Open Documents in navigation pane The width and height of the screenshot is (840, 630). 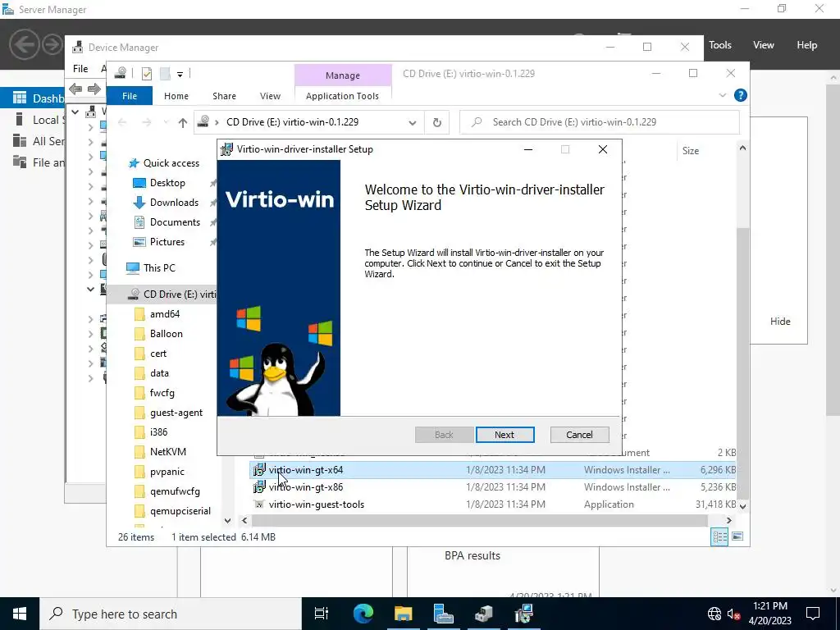pos(175,222)
